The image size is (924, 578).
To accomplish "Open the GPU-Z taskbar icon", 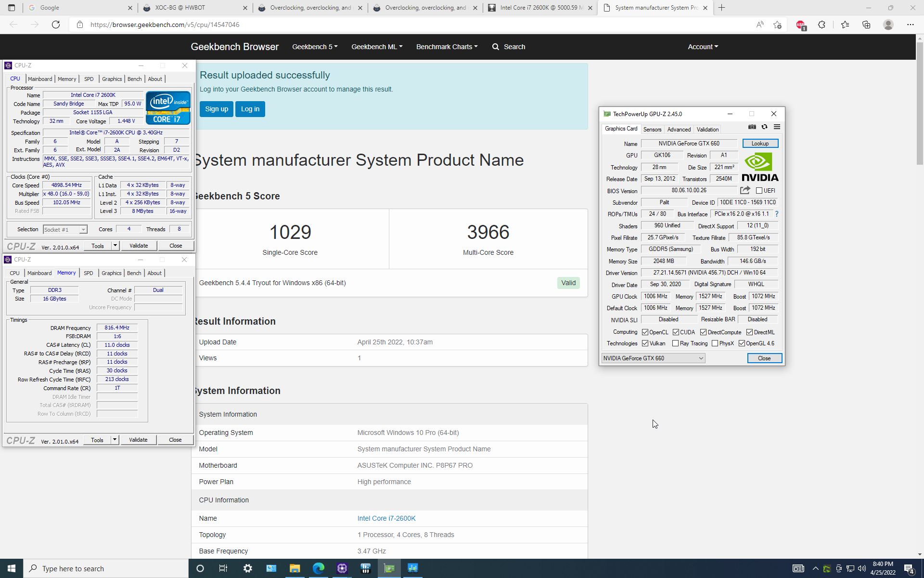I will click(x=389, y=568).
